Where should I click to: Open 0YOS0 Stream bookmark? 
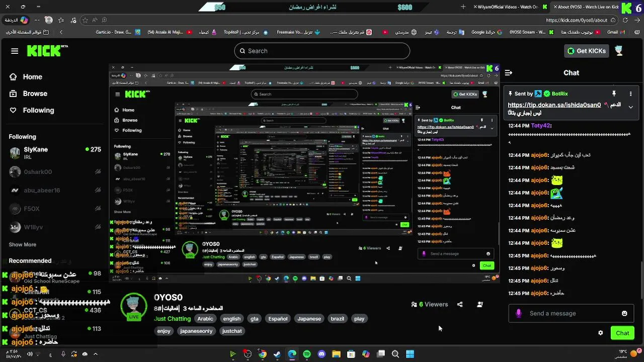(531, 32)
